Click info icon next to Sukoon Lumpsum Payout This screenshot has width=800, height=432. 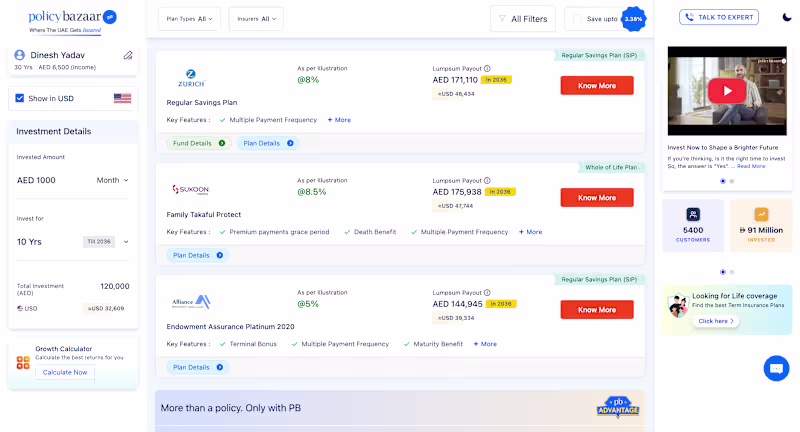(487, 181)
